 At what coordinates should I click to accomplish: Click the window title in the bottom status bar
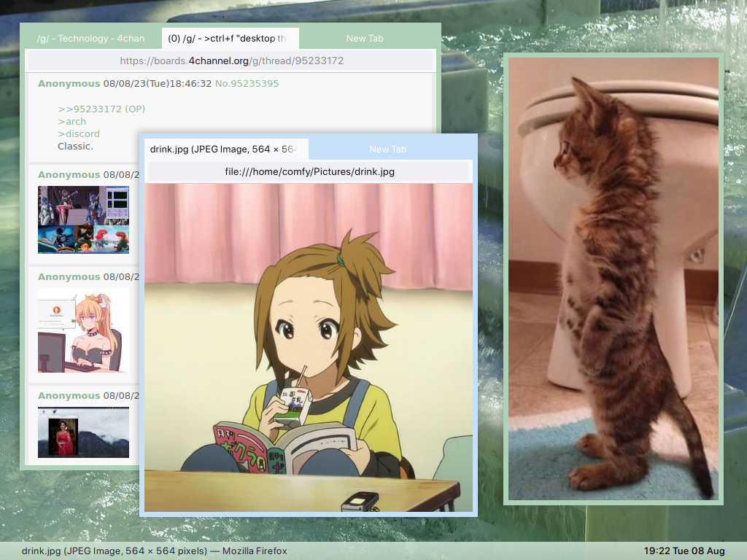coord(155,551)
